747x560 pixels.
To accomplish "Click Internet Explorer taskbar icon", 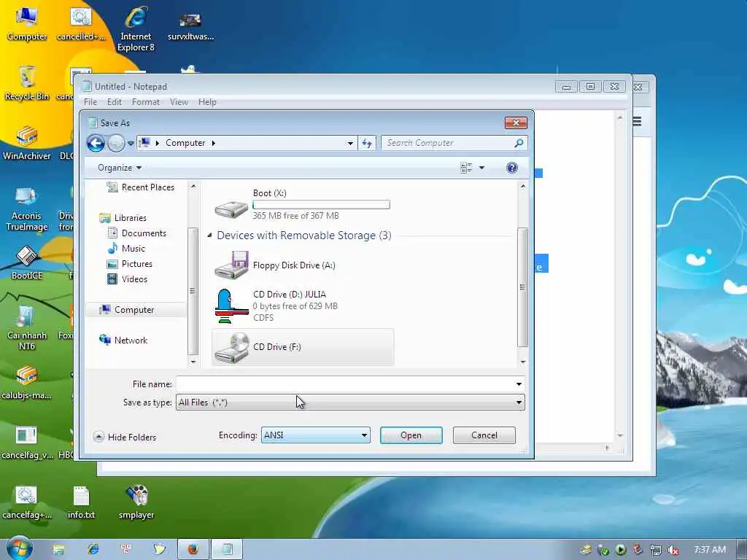I will coord(93,550).
